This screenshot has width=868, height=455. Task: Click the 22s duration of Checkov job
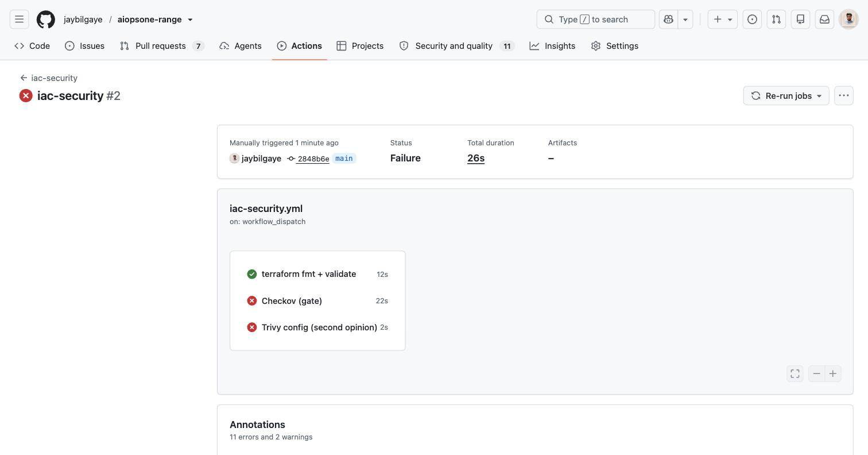[x=382, y=300]
